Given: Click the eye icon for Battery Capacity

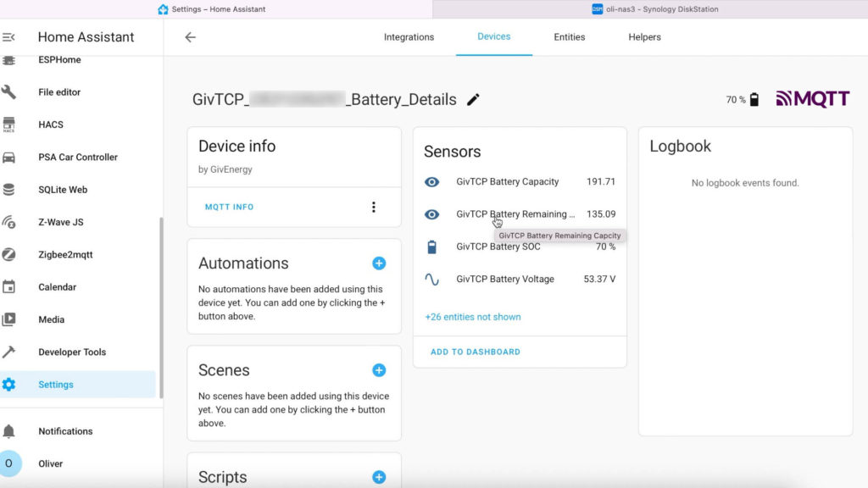Looking at the screenshot, I should [431, 182].
